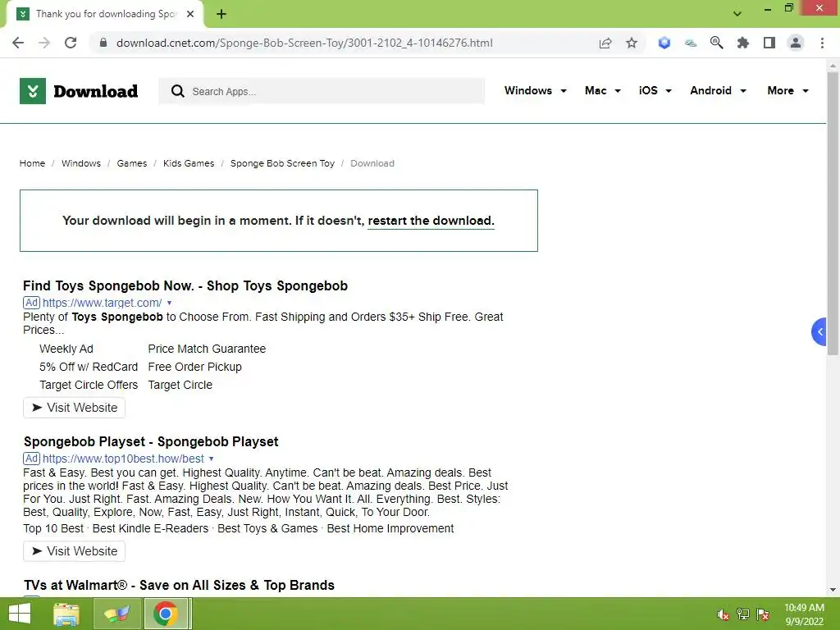Screen dimensions: 840x630
Task: Expand the top10best.how ad options arrow
Action: 211,459
